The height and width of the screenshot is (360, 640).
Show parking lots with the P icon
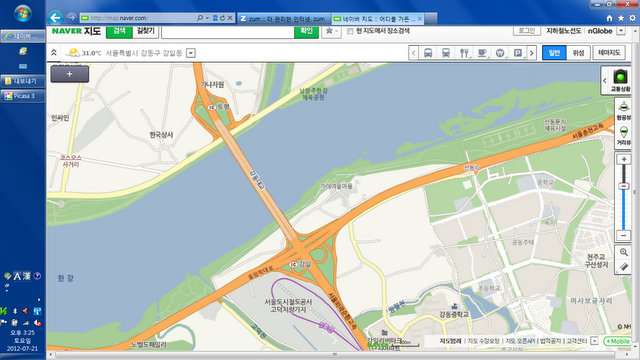[x=518, y=53]
